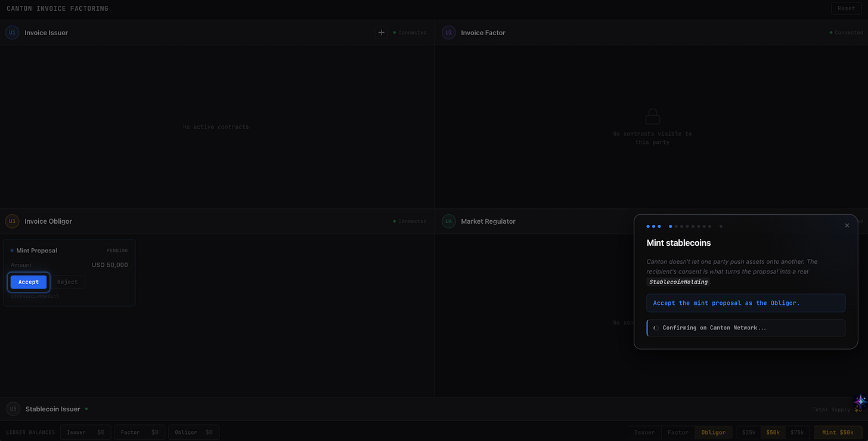
Task: Click the No active contracts message
Action: [216, 127]
